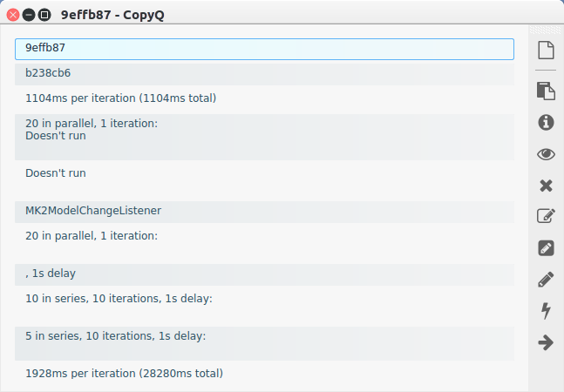
Task: Edit notes with the pencil-on-paper icon
Action: click(x=546, y=216)
